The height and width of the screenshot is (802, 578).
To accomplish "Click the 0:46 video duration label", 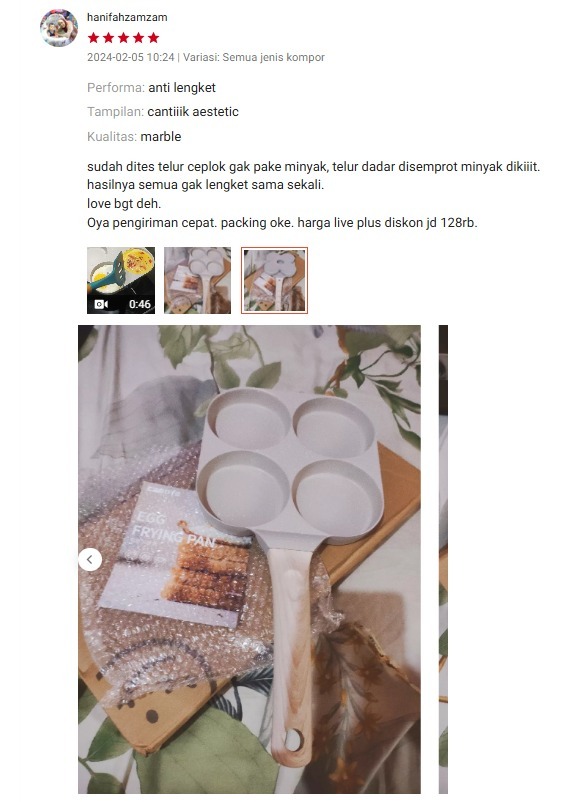I will pyautogui.click(x=140, y=304).
